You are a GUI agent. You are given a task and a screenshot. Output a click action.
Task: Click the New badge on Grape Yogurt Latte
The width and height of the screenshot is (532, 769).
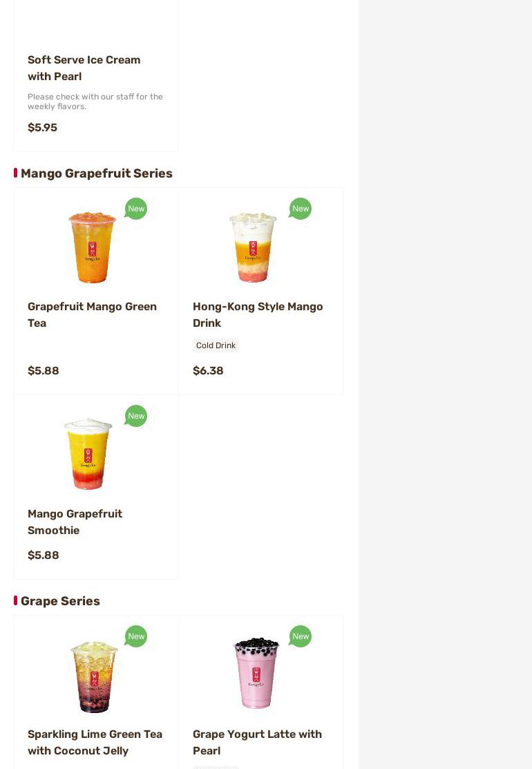pyautogui.click(x=301, y=636)
